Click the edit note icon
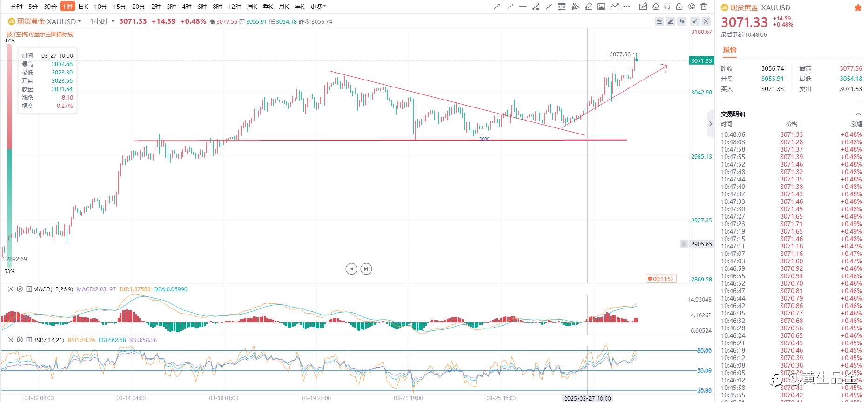 (x=643, y=7)
